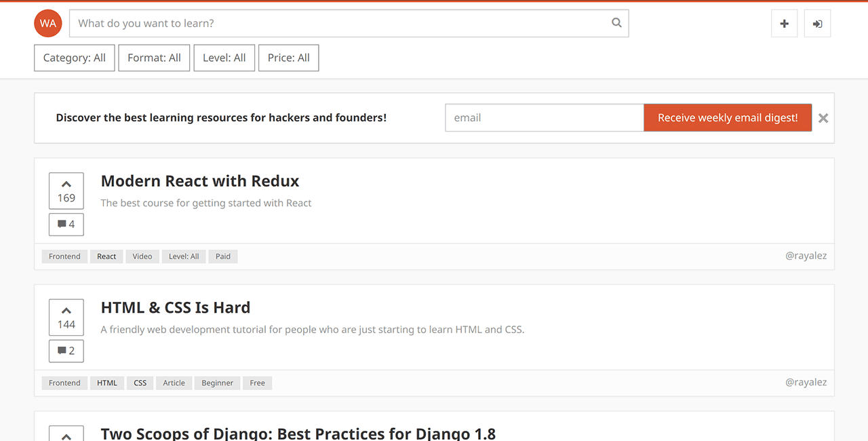Click the Article tag
The width and height of the screenshot is (868, 441).
pyautogui.click(x=174, y=383)
